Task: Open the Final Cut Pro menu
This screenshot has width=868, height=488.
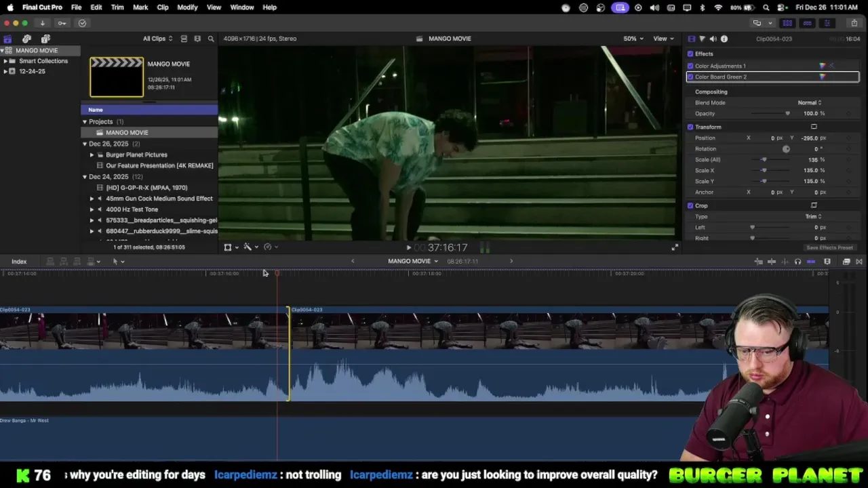Action: [42, 7]
